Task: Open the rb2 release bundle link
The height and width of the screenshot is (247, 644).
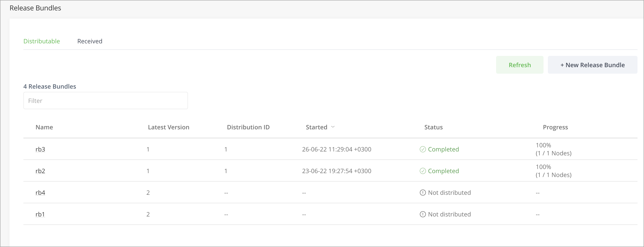Action: [x=40, y=171]
